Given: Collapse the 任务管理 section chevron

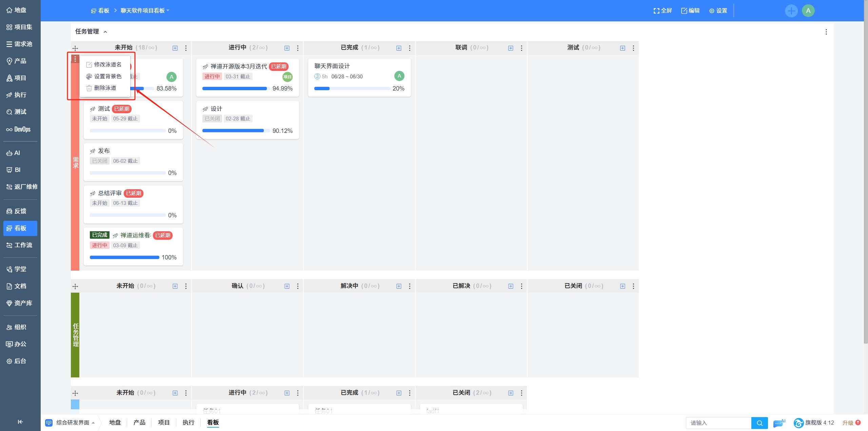Looking at the screenshot, I should [x=105, y=32].
